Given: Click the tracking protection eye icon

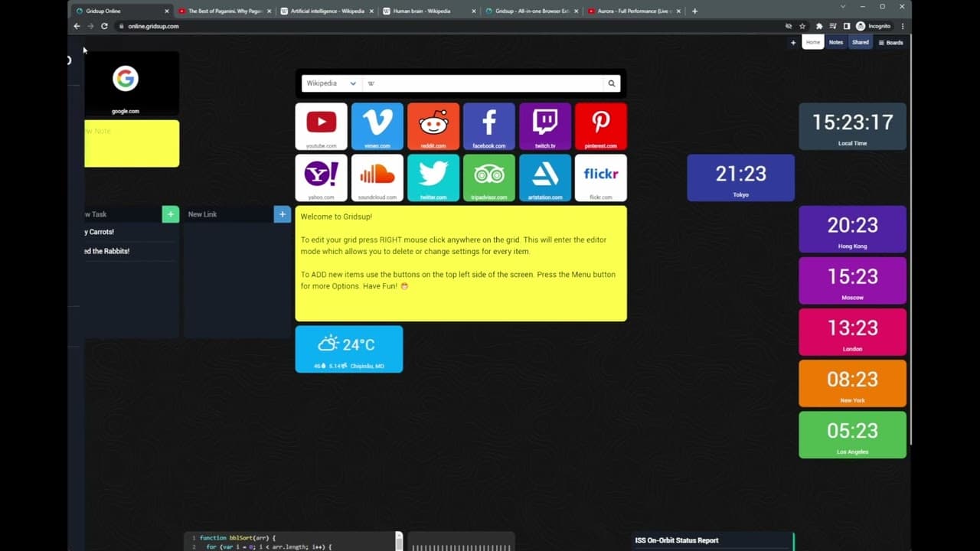Looking at the screenshot, I should coord(789,26).
